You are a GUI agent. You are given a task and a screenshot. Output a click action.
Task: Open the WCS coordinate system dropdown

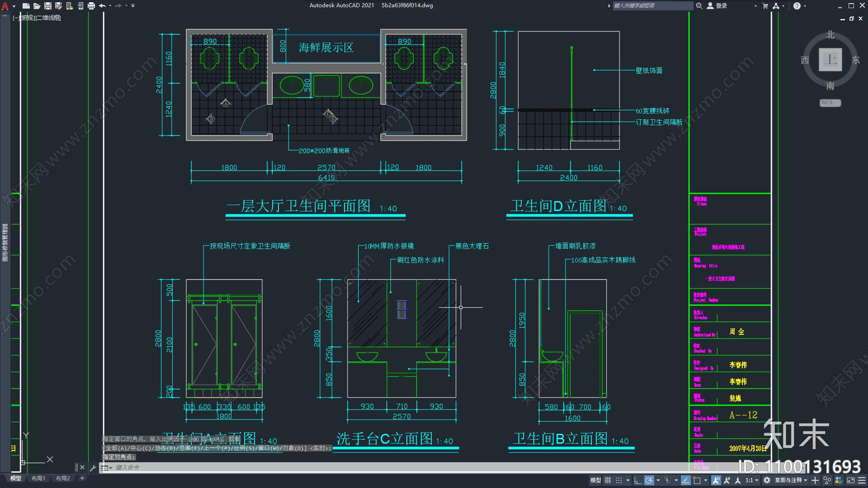click(830, 102)
